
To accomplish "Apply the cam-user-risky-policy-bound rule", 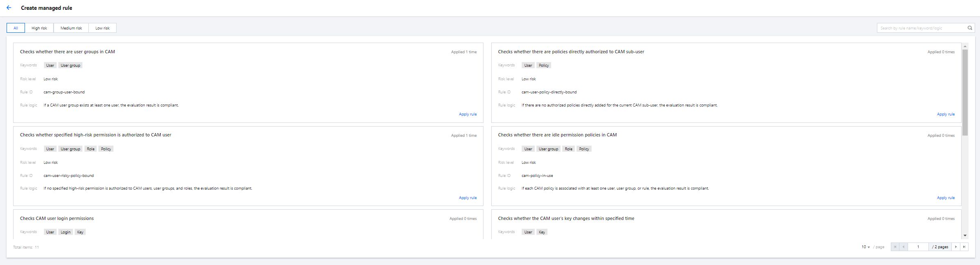I will pos(468,198).
